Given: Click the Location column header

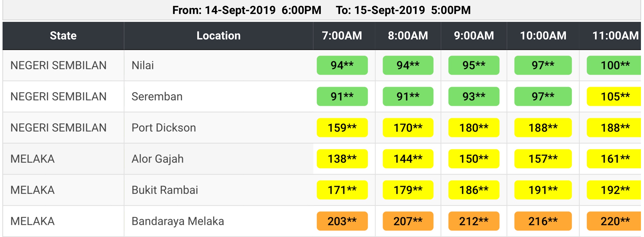Looking at the screenshot, I should click(x=218, y=36).
